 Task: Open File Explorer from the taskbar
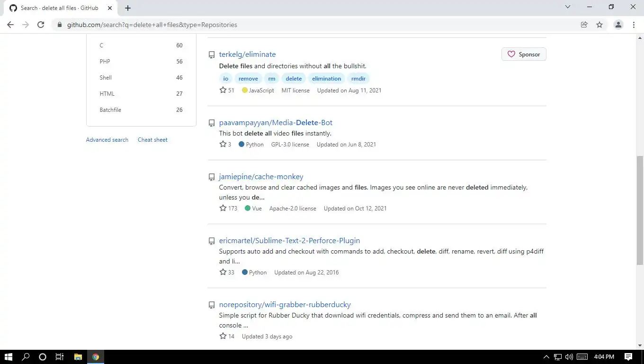pos(78,357)
